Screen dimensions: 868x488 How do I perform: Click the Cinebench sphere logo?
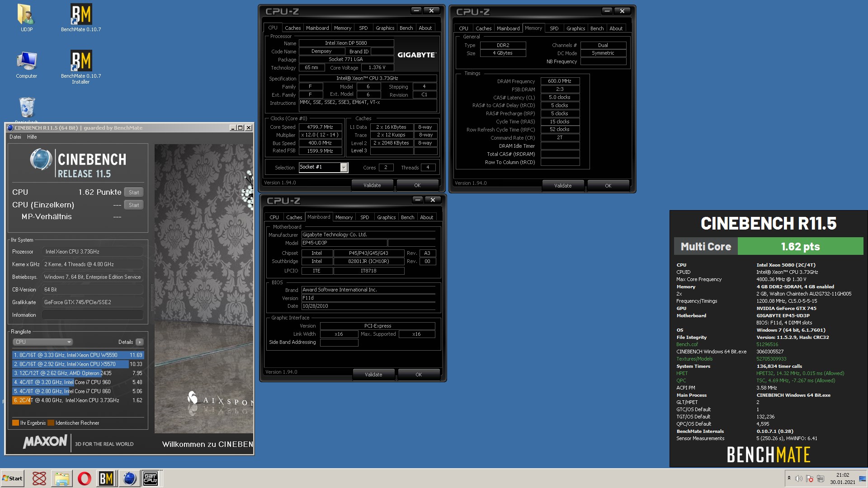point(41,160)
